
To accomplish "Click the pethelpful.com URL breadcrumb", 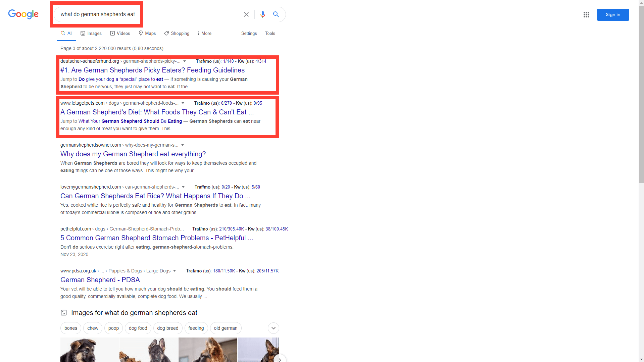I will pos(122,229).
